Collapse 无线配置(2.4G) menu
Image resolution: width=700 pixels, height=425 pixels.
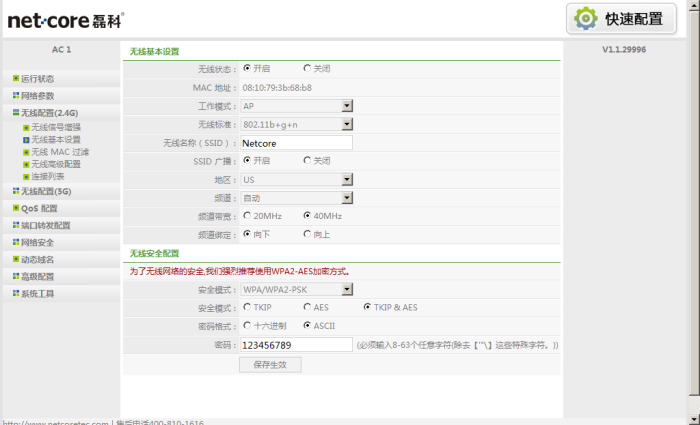(x=50, y=113)
